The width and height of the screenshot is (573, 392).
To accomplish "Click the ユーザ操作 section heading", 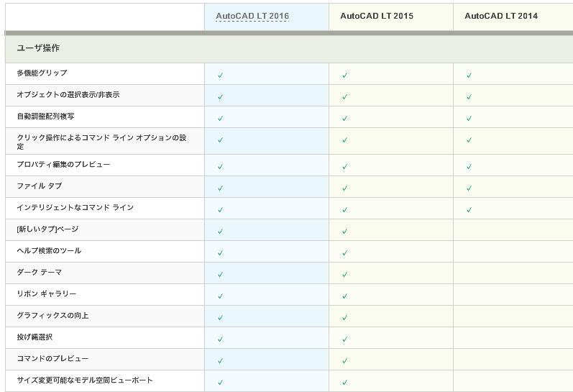I will click(38, 48).
